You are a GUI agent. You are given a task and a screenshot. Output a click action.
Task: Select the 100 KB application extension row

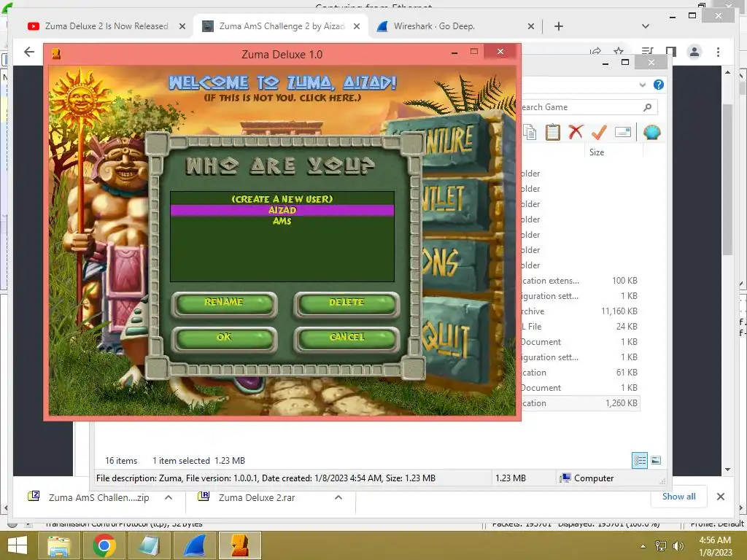(580, 281)
